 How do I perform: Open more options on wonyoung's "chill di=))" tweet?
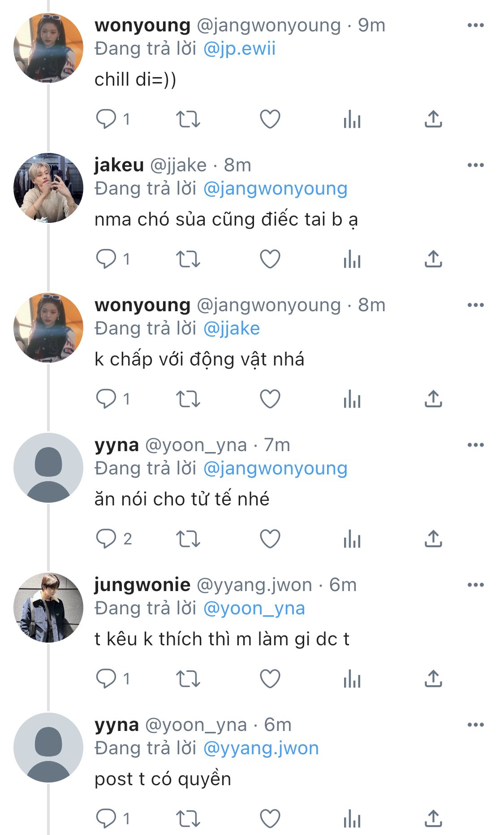coord(475,25)
